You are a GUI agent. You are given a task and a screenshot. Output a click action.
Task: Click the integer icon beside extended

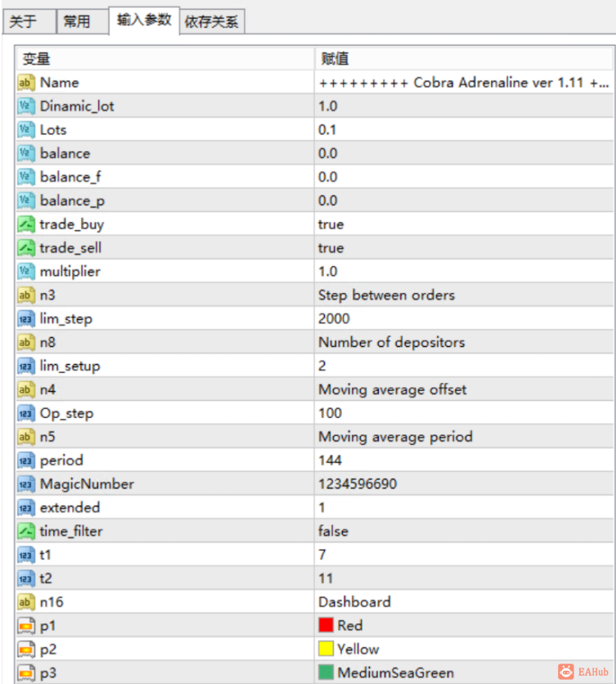tap(25, 508)
